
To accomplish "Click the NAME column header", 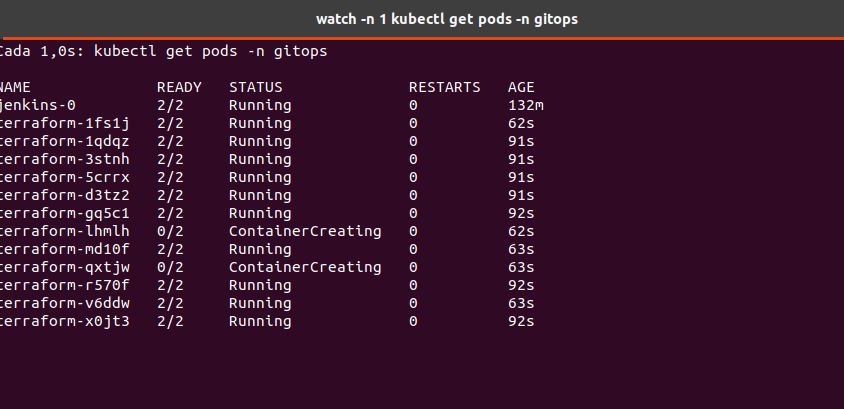I will point(16,87).
